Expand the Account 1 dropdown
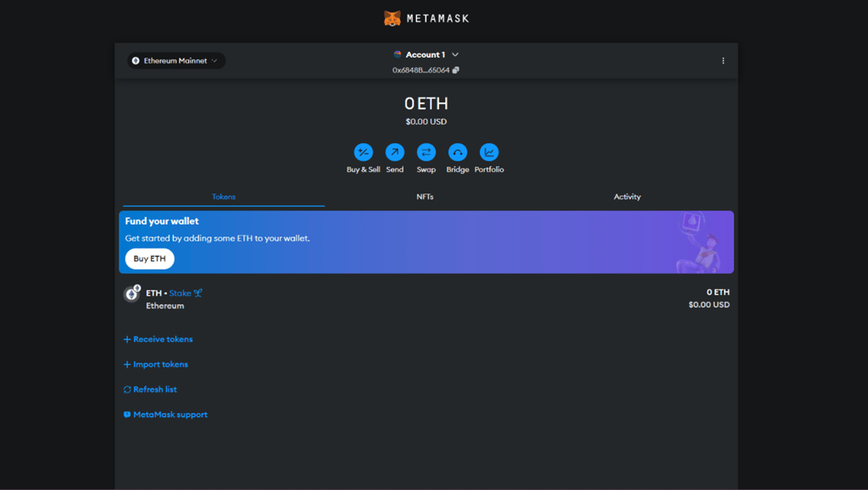 455,55
